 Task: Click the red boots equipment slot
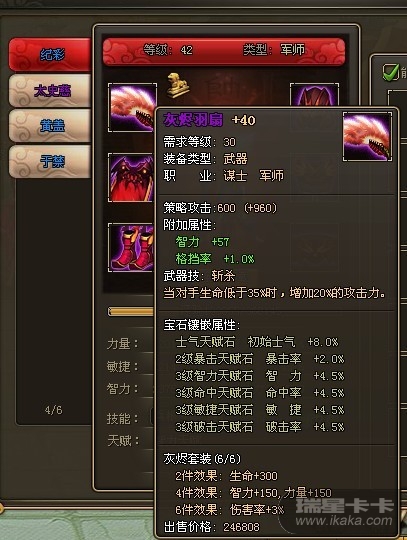[x=131, y=248]
